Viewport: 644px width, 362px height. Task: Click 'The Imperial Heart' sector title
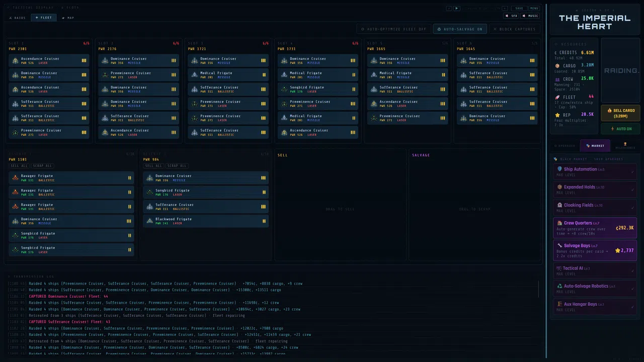[x=595, y=22]
